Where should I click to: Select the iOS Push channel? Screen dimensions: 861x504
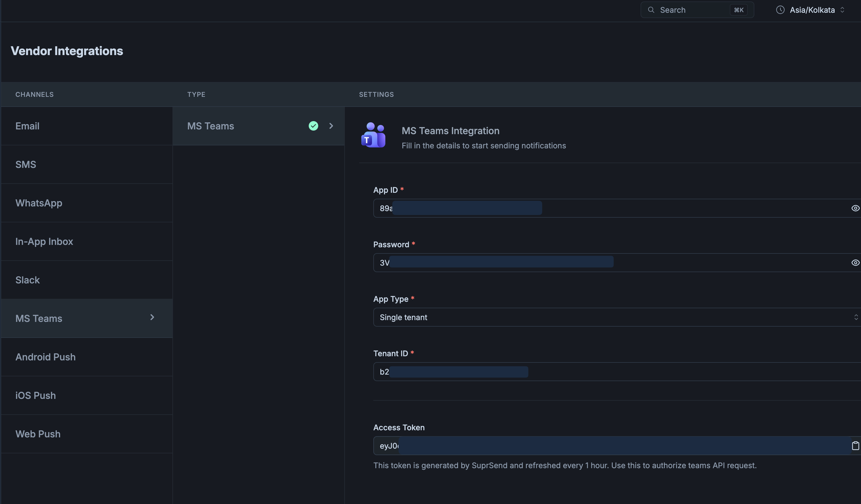[87, 395]
